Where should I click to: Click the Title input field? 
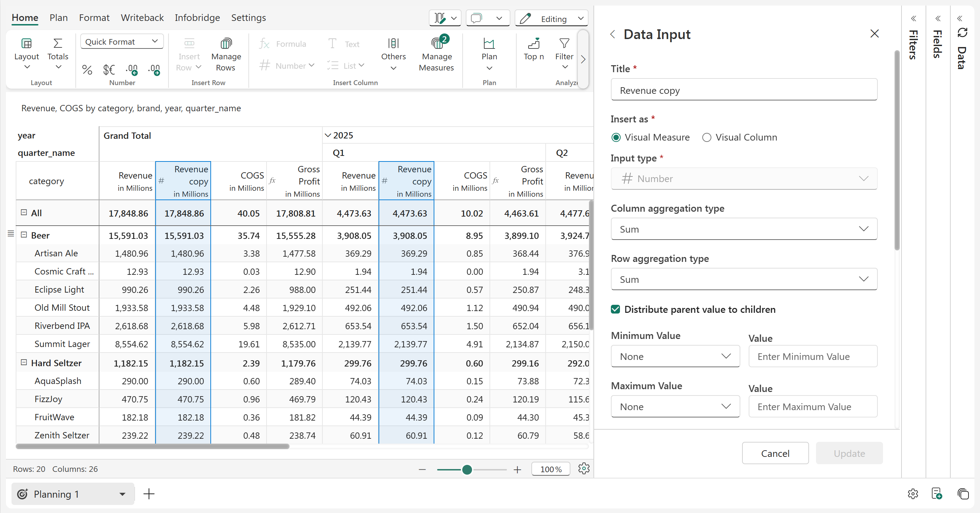coord(744,90)
